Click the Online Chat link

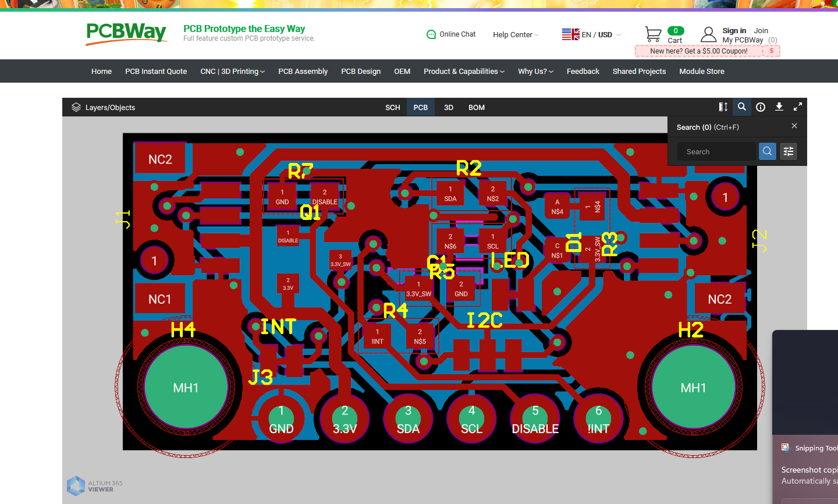point(457,34)
